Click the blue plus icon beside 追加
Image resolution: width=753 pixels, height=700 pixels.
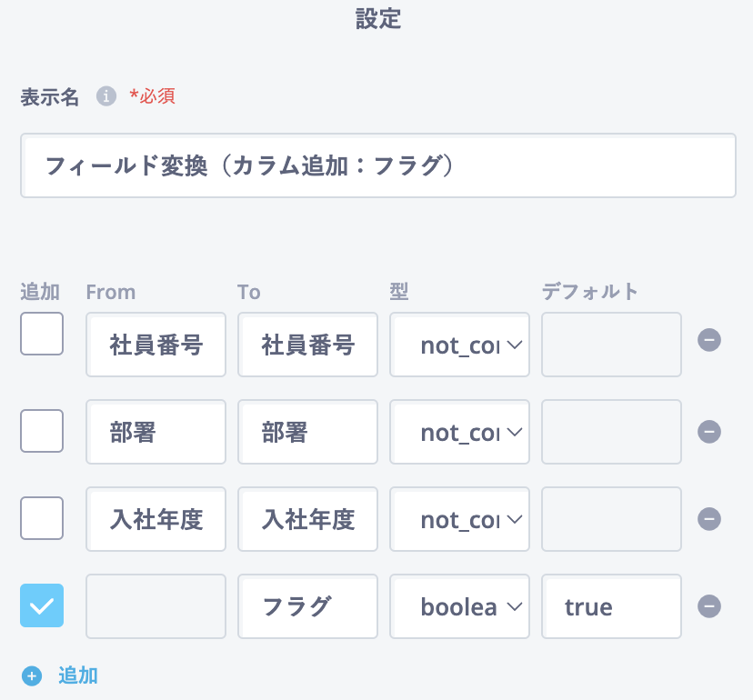click(33, 676)
